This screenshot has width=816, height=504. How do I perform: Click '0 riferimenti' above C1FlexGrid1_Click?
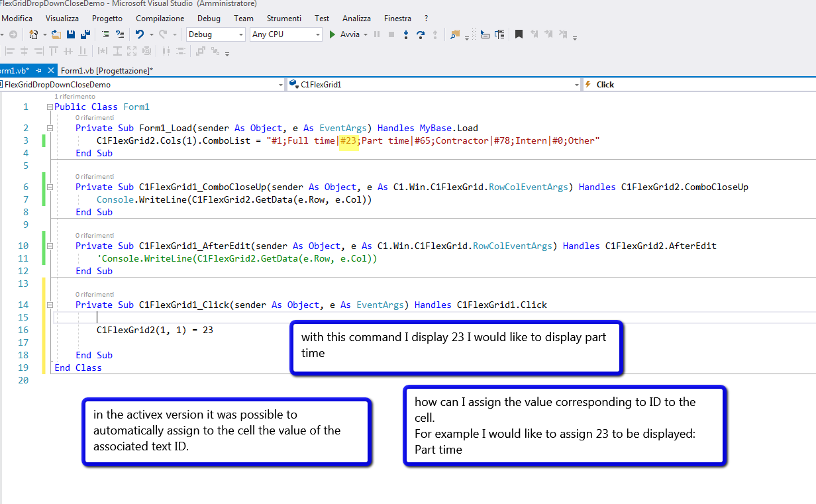[x=95, y=295]
